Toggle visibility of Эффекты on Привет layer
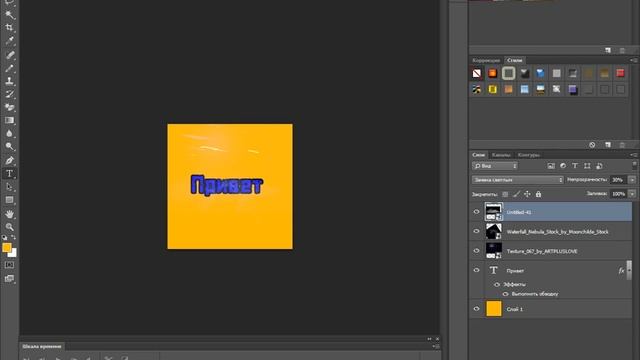 pos(497,284)
